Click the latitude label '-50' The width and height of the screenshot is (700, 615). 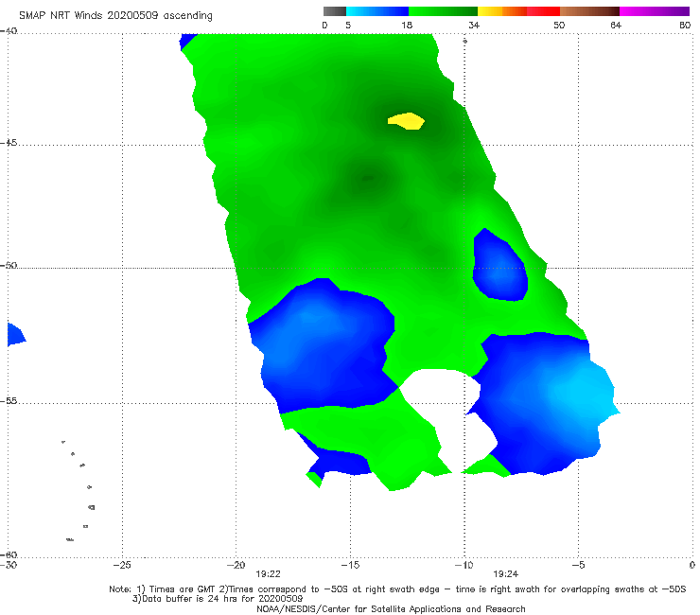tap(9, 266)
